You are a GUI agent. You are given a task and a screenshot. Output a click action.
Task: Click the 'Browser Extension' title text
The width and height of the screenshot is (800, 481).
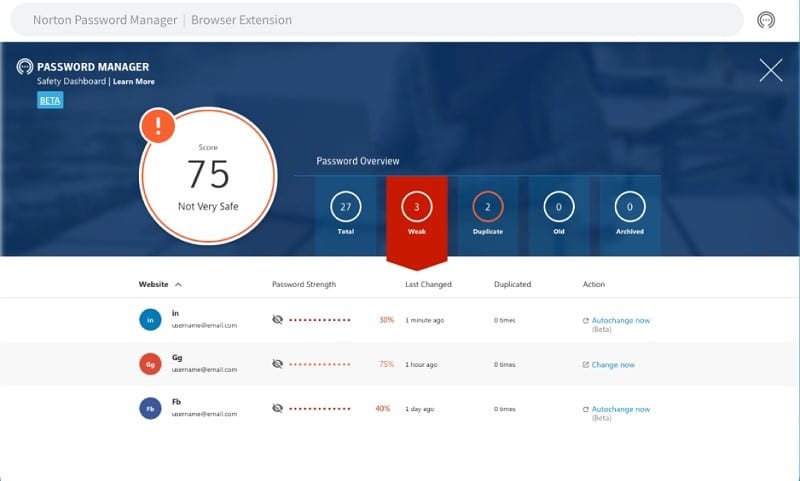(x=241, y=20)
